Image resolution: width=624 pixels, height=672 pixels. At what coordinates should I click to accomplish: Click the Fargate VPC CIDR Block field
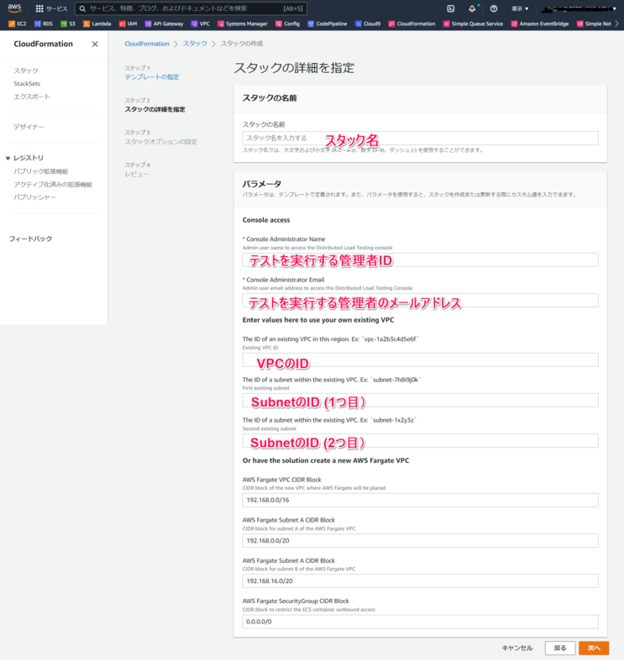(420, 500)
